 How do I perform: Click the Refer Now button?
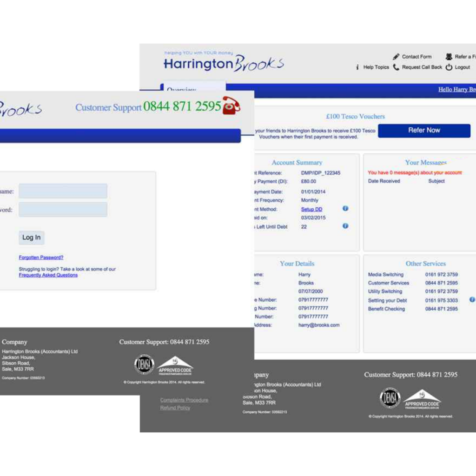tap(424, 131)
